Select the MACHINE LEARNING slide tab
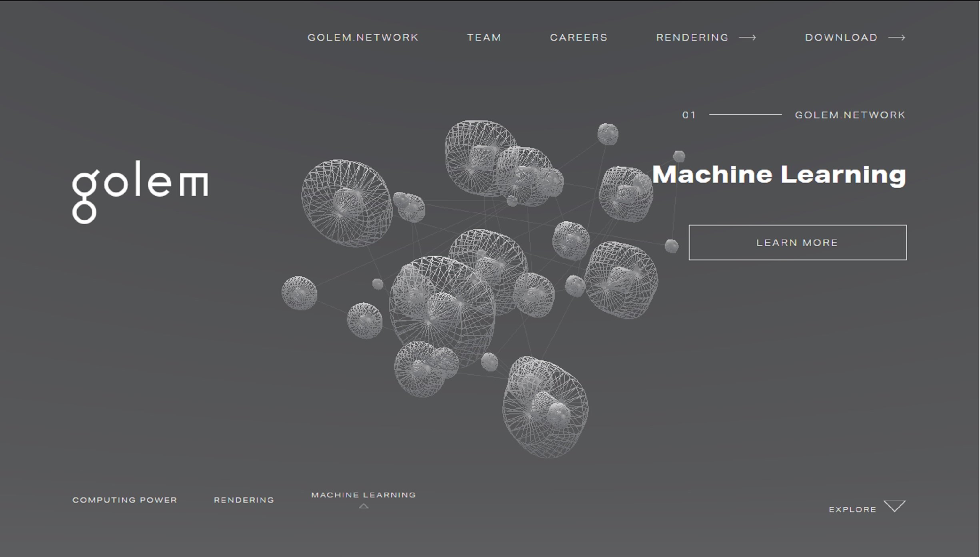This screenshot has width=980, height=557. click(x=364, y=495)
